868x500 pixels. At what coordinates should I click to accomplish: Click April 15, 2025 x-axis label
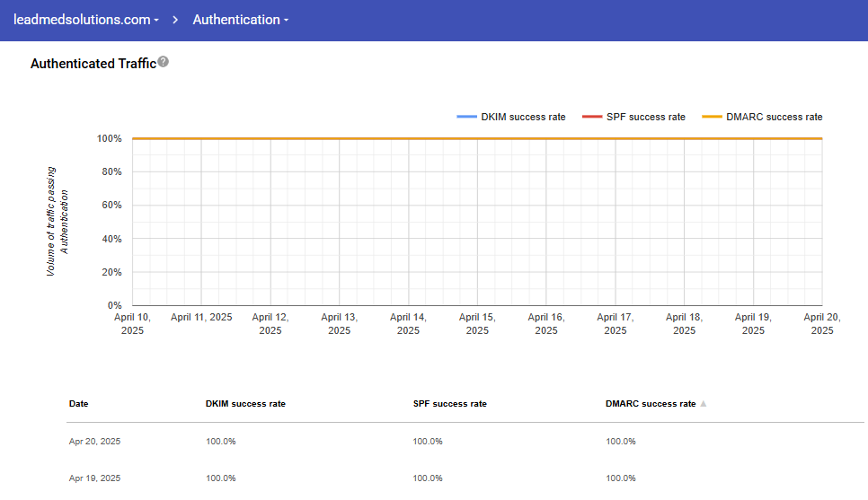click(x=477, y=323)
